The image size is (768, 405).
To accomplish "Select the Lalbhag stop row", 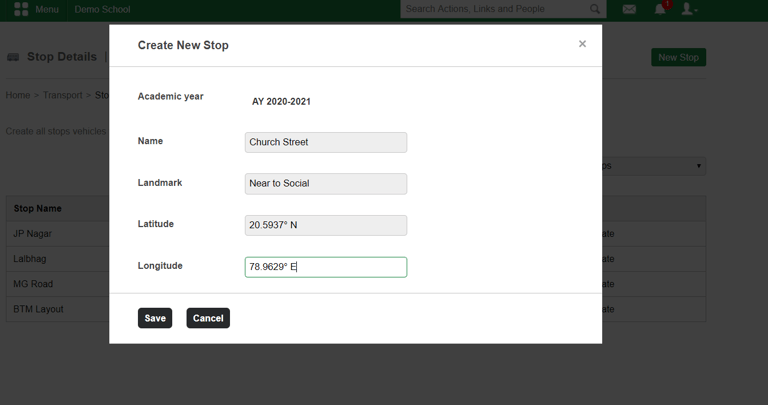I will click(356, 259).
